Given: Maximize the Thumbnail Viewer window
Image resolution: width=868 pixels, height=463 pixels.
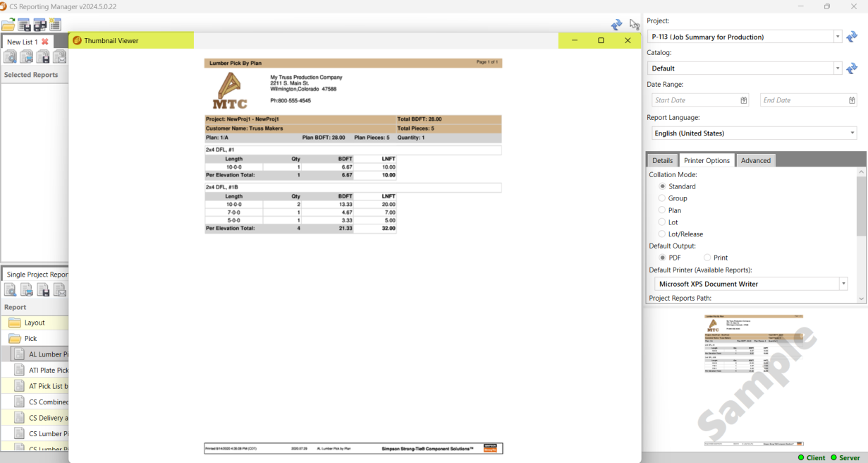Looking at the screenshot, I should pos(601,41).
